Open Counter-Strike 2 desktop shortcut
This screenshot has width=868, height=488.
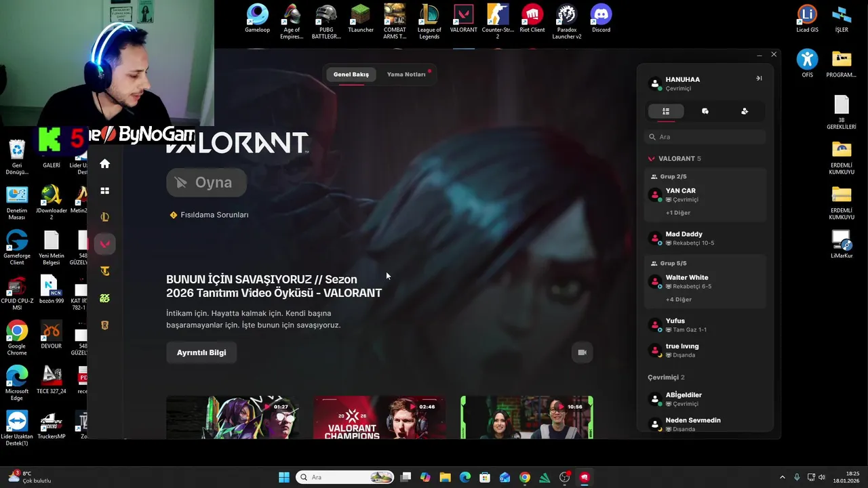pos(498,22)
